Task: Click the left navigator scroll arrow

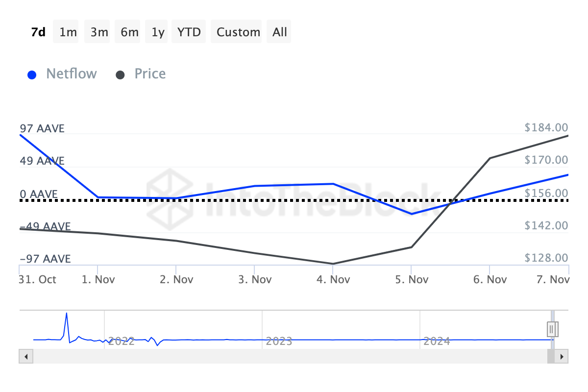Action: pos(25,357)
